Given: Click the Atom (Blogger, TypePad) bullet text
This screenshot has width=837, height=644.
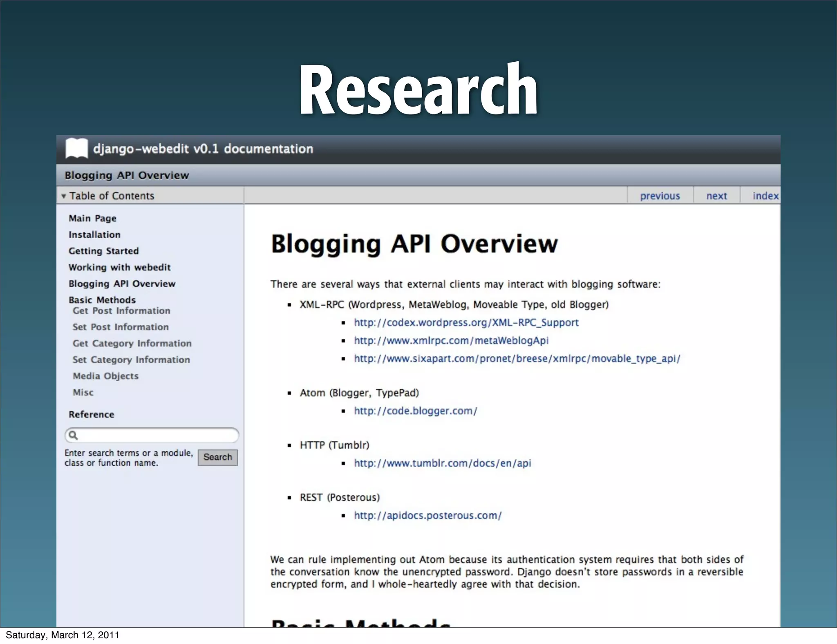Looking at the screenshot, I should (x=359, y=393).
